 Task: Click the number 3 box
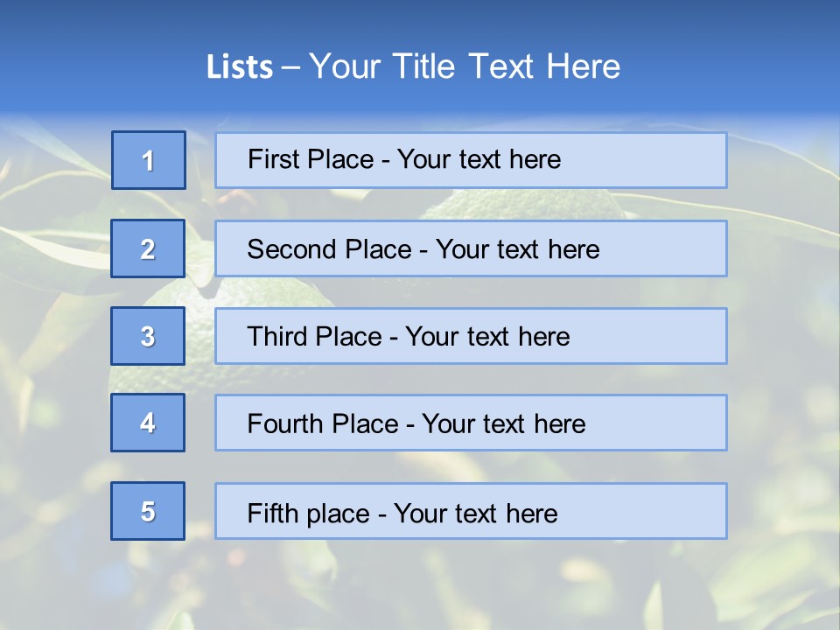(x=148, y=336)
